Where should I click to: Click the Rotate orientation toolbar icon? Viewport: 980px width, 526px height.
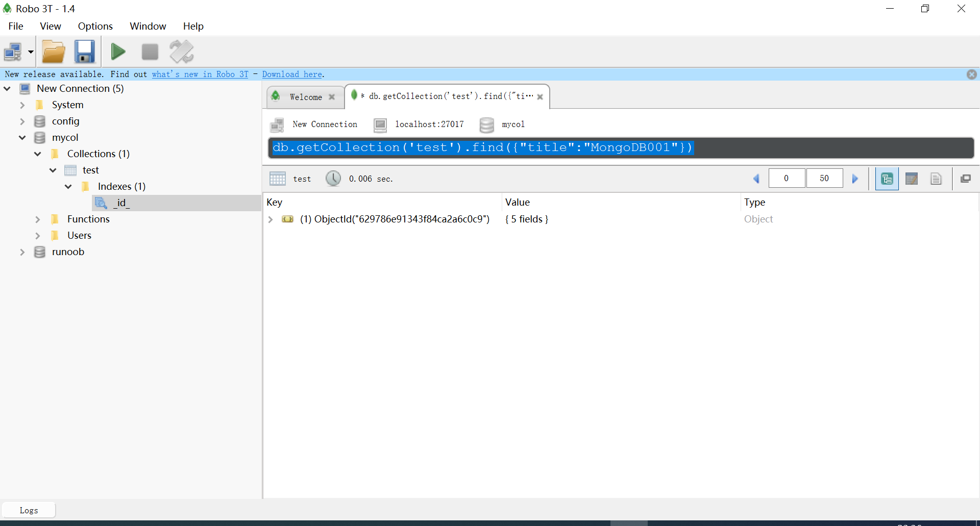[x=182, y=52]
